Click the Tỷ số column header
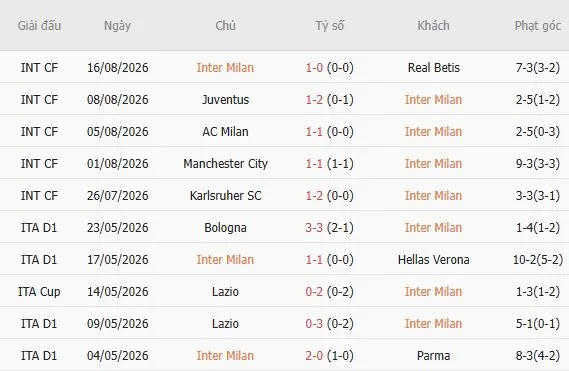 click(x=329, y=26)
